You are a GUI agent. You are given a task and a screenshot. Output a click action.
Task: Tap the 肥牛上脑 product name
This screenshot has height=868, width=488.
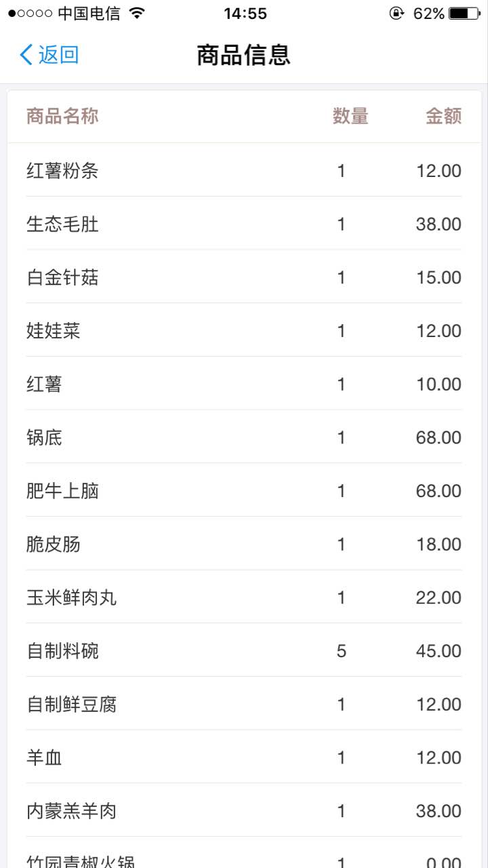(62, 491)
